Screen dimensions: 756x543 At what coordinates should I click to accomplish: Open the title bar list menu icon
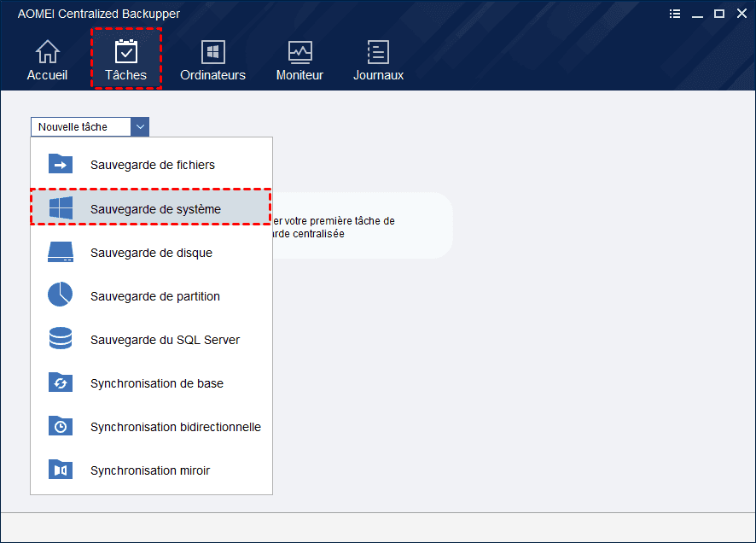click(x=675, y=14)
